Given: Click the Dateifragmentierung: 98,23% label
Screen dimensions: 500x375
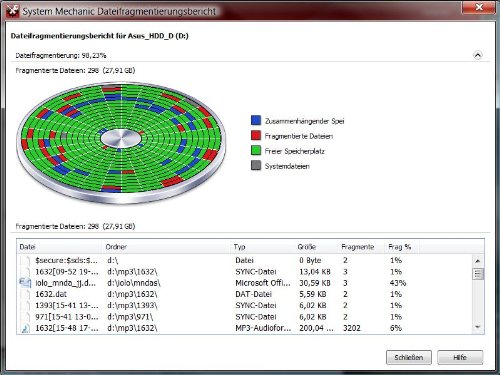Looking at the screenshot, I should [x=61, y=55].
